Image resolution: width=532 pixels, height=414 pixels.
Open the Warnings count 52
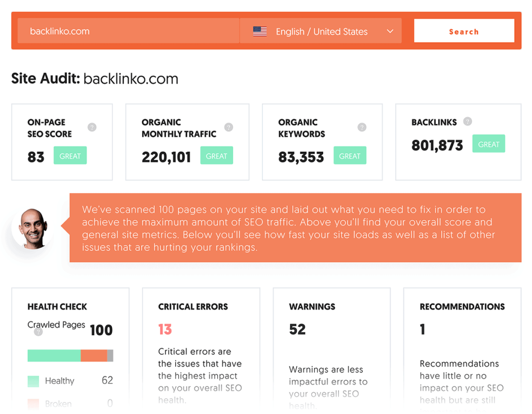tap(298, 329)
